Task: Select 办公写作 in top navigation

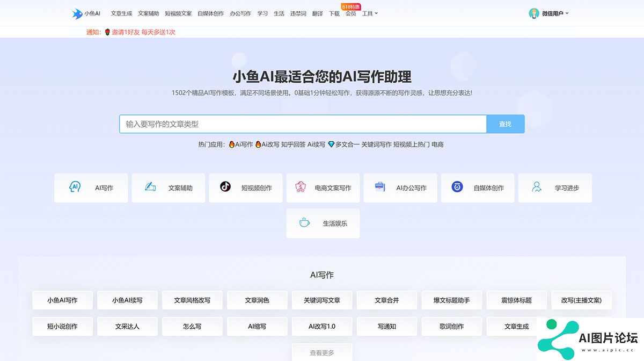Action: click(240, 13)
